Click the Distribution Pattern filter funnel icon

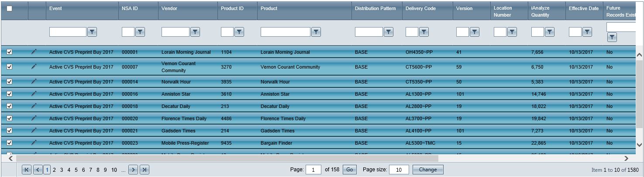coord(389,32)
